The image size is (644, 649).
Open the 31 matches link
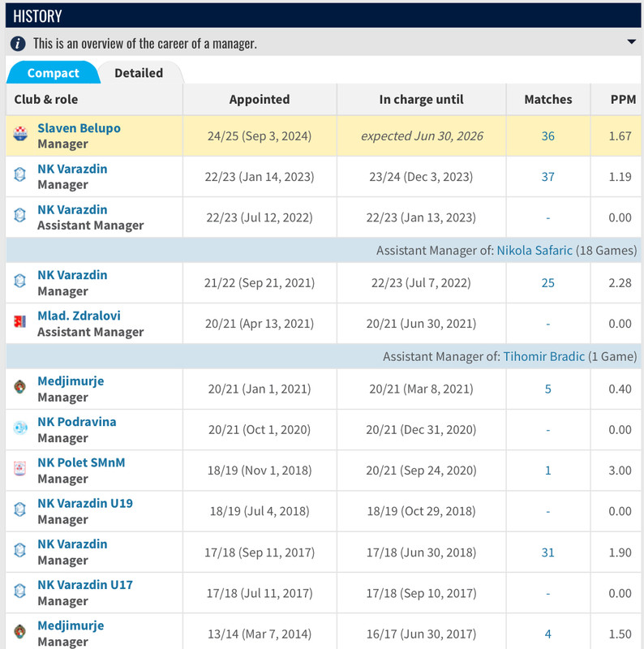pos(548,552)
